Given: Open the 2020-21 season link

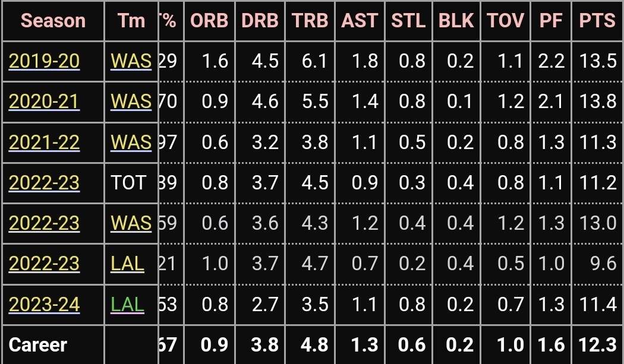Looking at the screenshot, I should pos(44,102).
